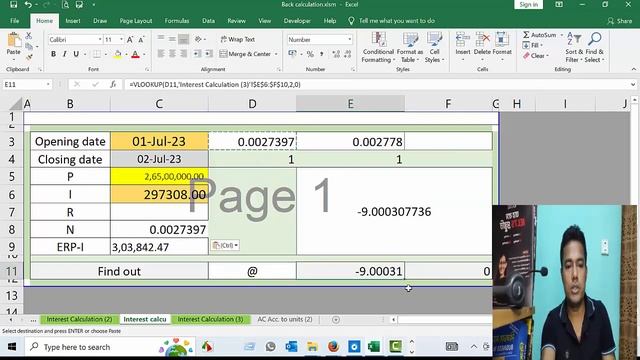Toggle Center alignment
The height and width of the screenshot is (360, 640).
(172, 53)
